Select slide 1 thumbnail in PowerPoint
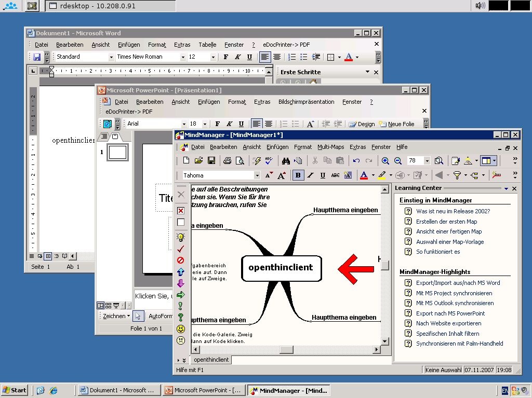The height and width of the screenshot is (398, 532). coord(117,152)
